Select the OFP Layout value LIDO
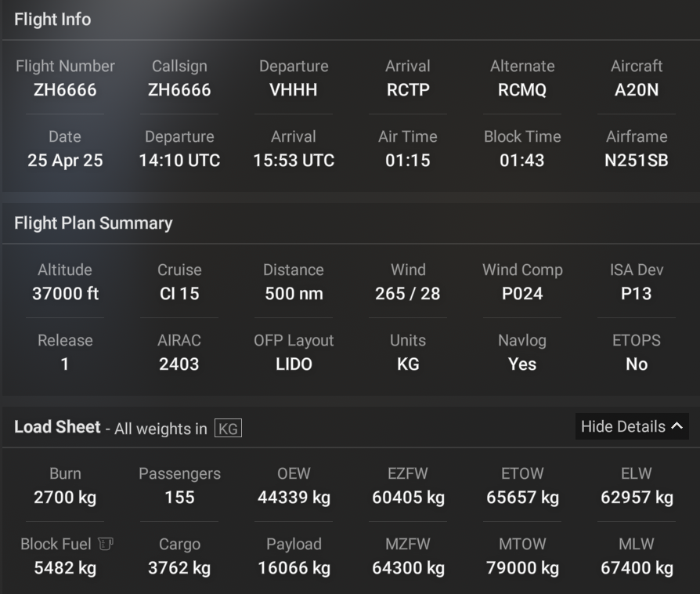This screenshot has width=700, height=594. coord(294,364)
